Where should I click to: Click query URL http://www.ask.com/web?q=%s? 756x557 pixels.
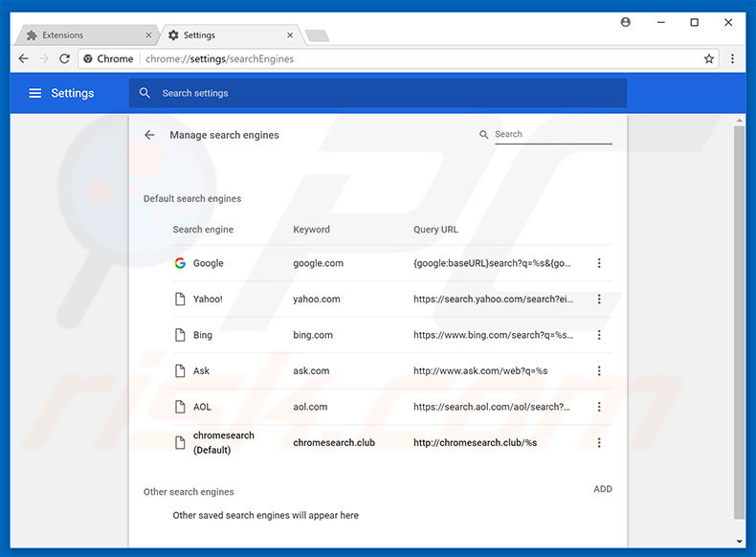point(480,370)
